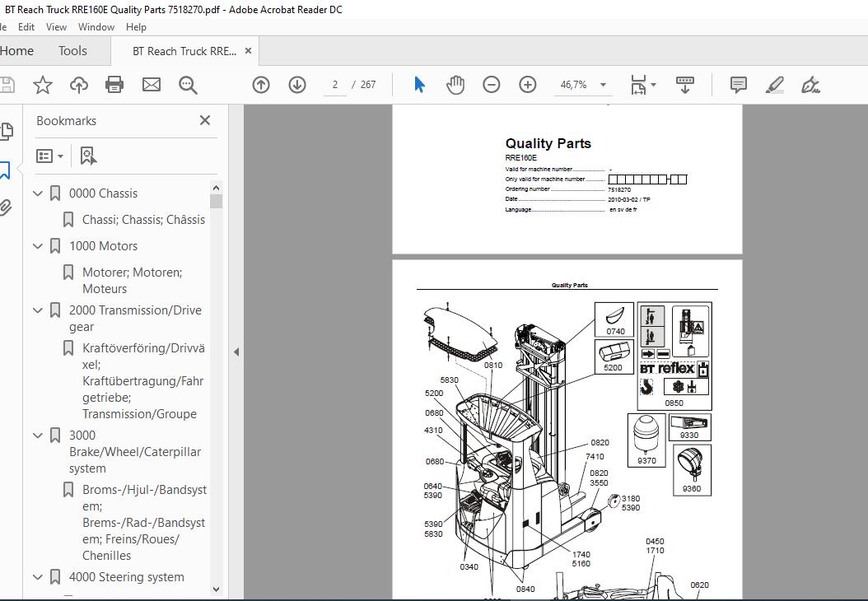Select the BT Reach Truck document tab
Image resolution: width=868 pixels, height=601 pixels.
coord(184,51)
